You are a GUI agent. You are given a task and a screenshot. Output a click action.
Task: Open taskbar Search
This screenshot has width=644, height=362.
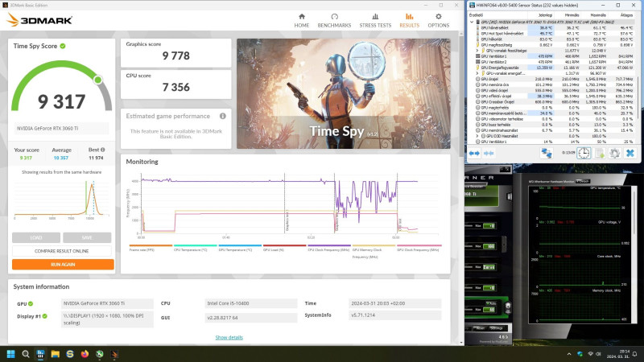coord(26,354)
